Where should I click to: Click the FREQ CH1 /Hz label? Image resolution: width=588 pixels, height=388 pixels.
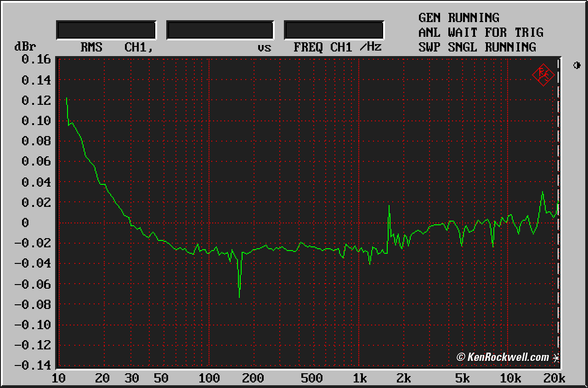[338, 47]
